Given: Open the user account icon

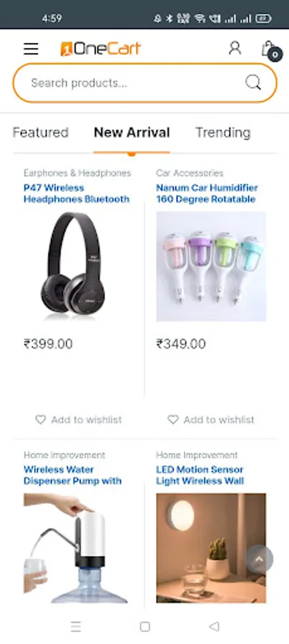Looking at the screenshot, I should (x=235, y=48).
